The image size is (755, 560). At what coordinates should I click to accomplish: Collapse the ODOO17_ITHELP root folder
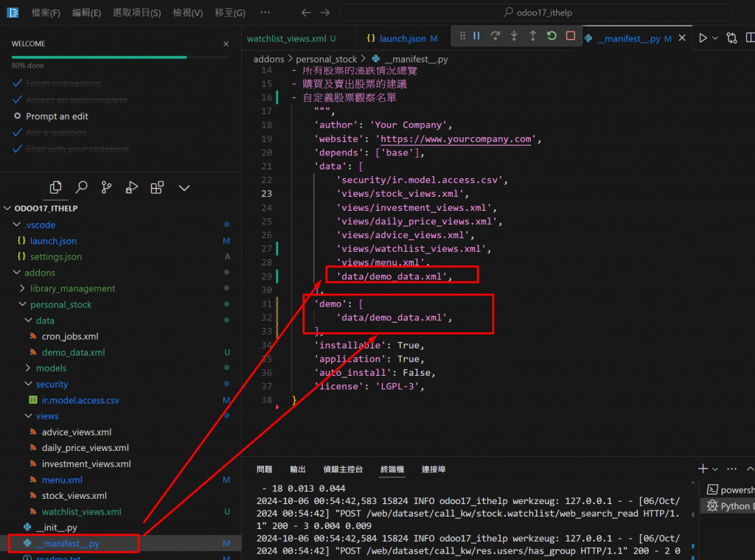click(x=46, y=209)
